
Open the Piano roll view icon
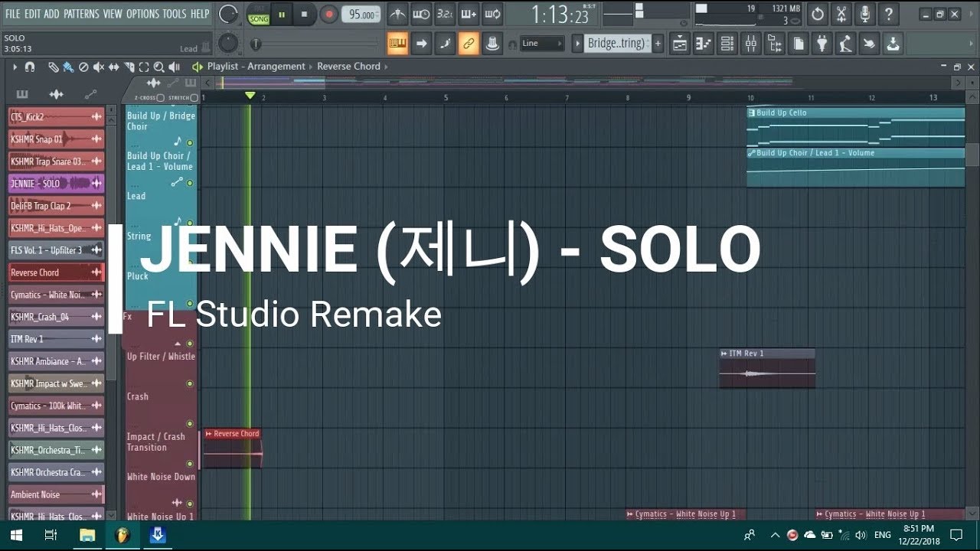704,44
